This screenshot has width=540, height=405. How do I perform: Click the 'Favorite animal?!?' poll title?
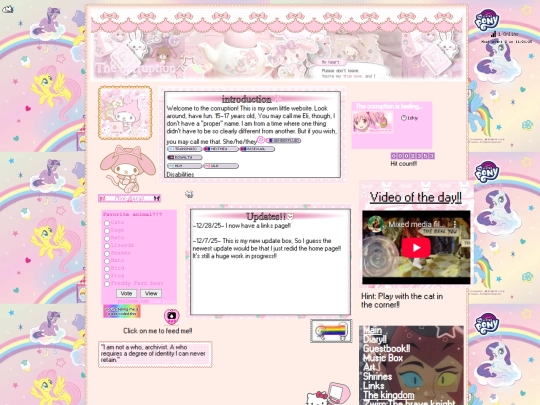pyautogui.click(x=133, y=214)
